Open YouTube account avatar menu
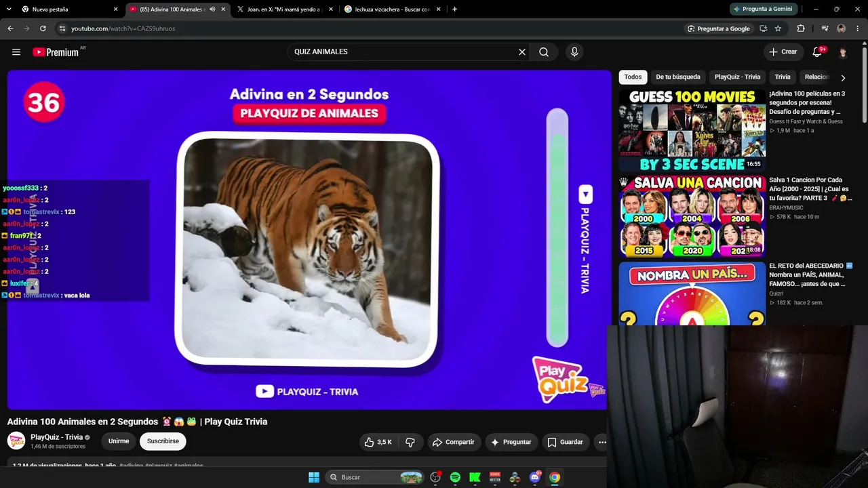 click(x=843, y=52)
